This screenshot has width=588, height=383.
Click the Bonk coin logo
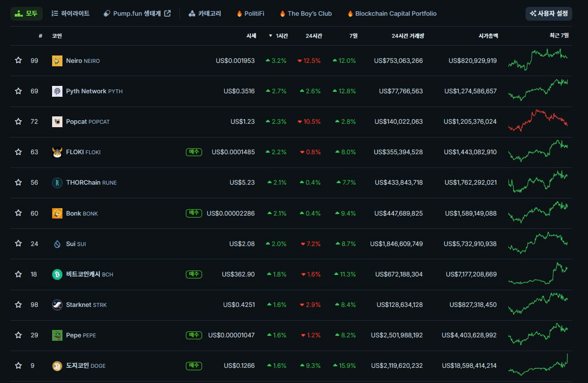click(x=57, y=213)
